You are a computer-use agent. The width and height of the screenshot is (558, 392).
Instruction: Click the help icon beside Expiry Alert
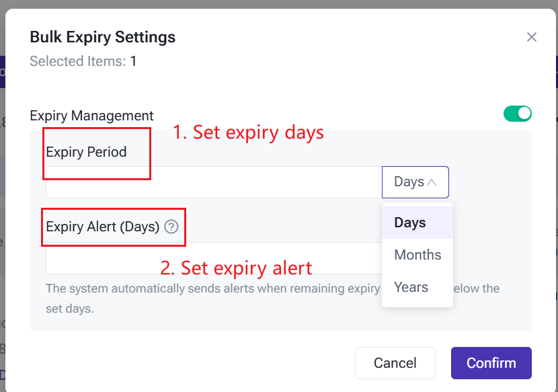click(171, 227)
